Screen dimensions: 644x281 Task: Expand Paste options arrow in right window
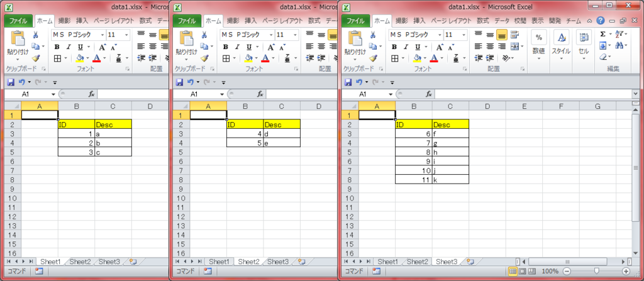[355, 59]
